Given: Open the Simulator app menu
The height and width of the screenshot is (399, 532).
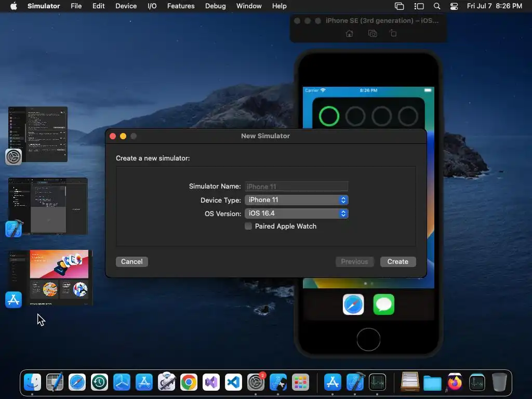Looking at the screenshot, I should coord(44,6).
